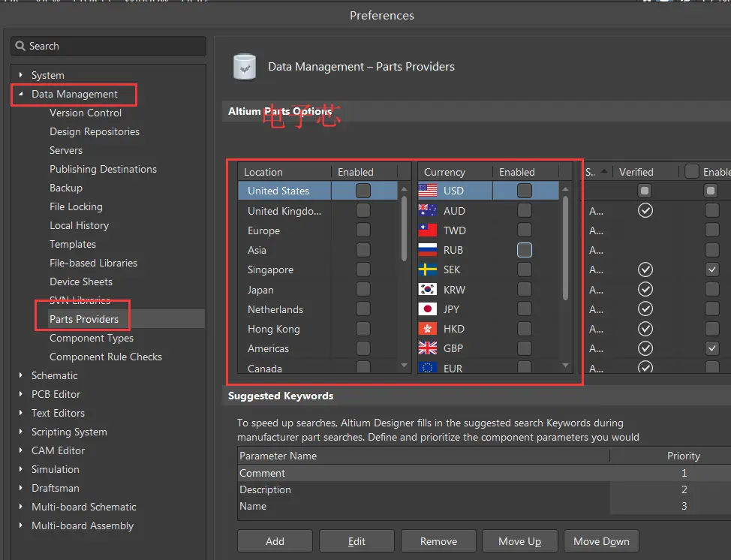This screenshot has width=731, height=560.
Task: Enable the Europe location checkbox
Action: click(x=363, y=230)
